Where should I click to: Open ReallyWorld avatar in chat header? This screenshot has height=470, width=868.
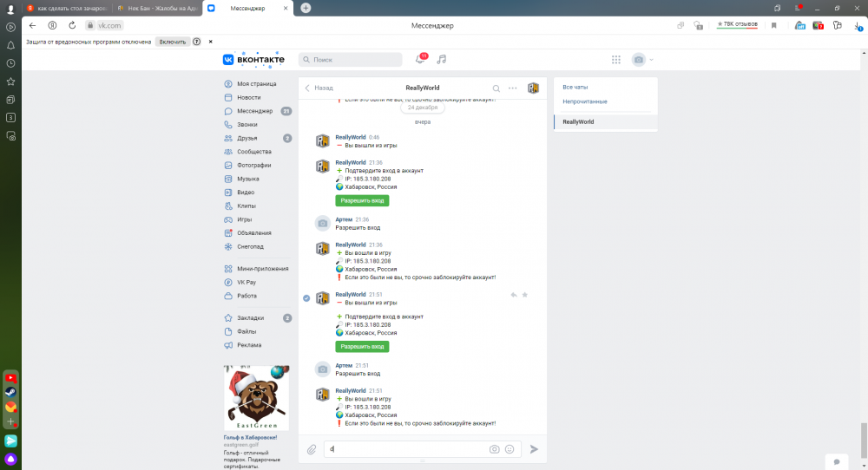click(533, 88)
